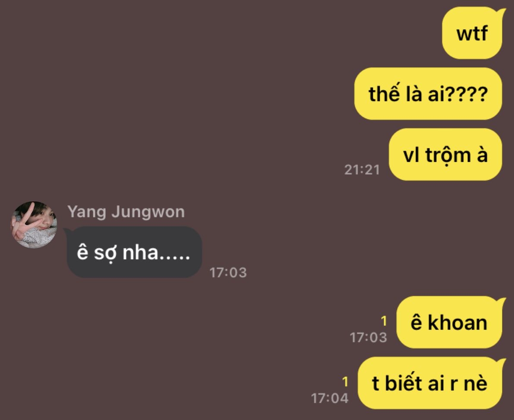Click the tail of the gray received bubble

tap(67, 231)
